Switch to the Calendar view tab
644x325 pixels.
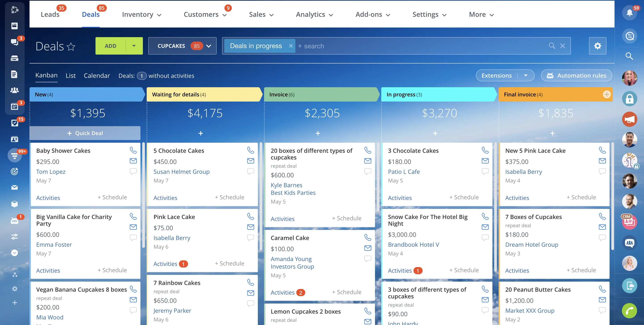pos(97,76)
